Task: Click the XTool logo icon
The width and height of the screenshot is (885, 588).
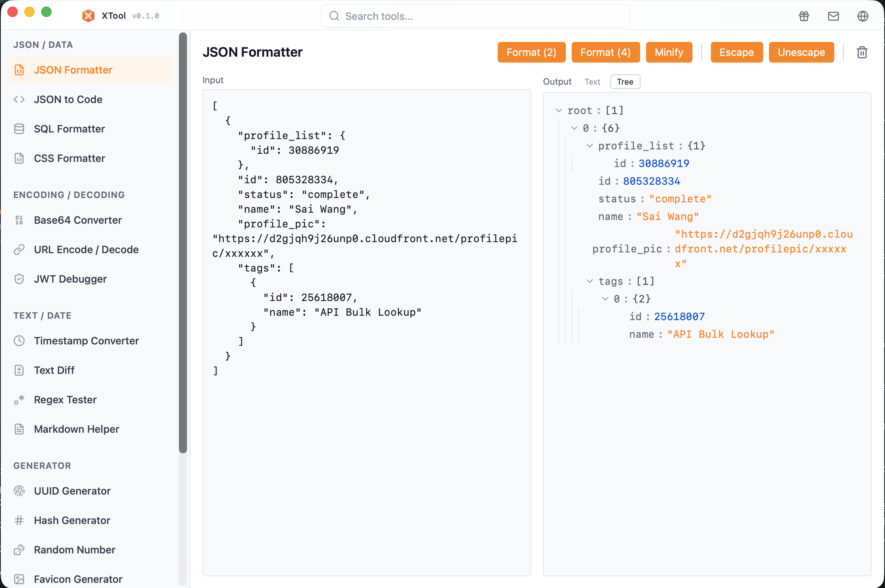Action: click(x=88, y=16)
